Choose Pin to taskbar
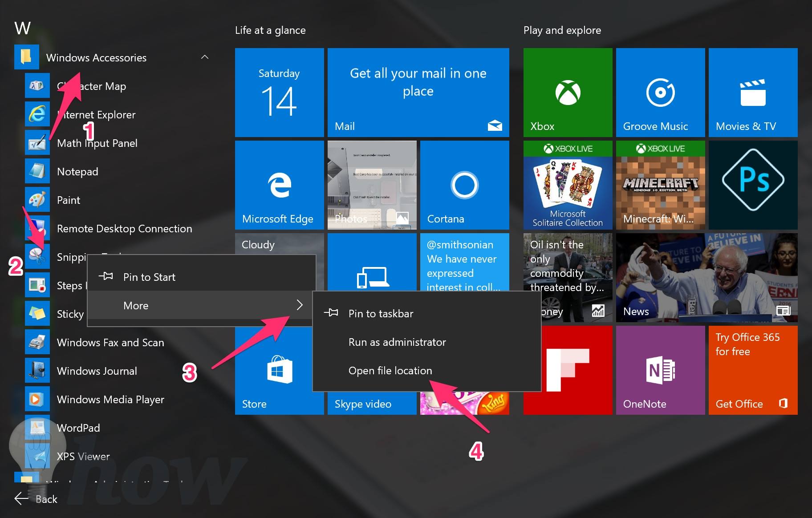812x518 pixels. point(426,313)
